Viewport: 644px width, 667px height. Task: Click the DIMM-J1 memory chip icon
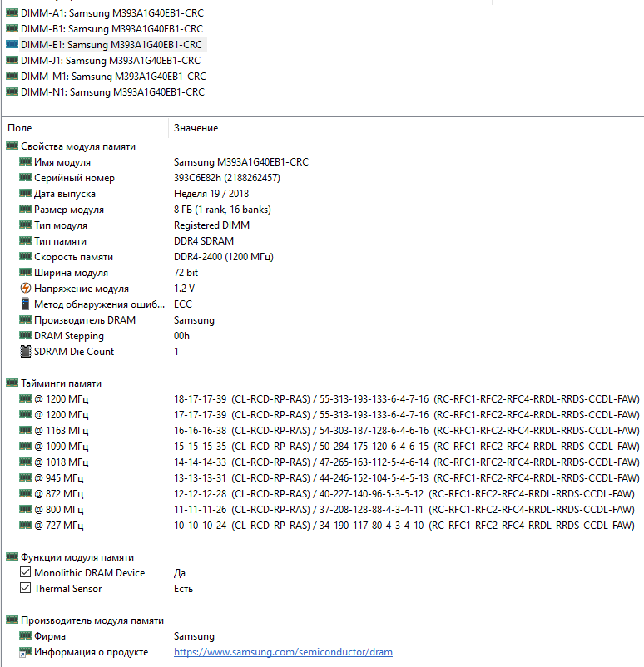pos(12,60)
